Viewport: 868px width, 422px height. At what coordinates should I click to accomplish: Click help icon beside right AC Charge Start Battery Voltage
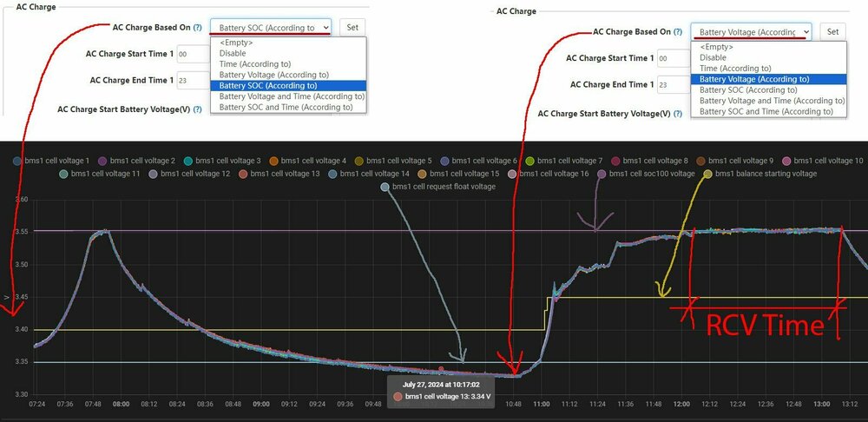(x=678, y=114)
